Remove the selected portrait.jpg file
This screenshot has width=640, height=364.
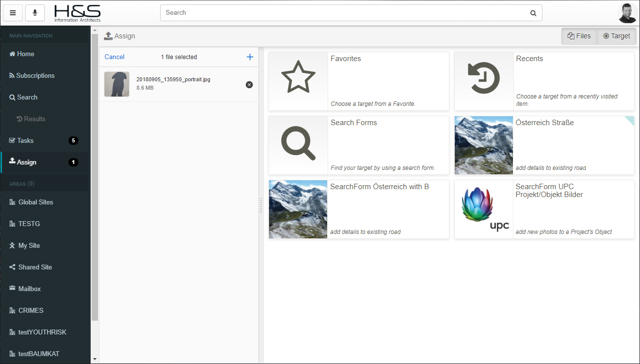[x=249, y=85]
